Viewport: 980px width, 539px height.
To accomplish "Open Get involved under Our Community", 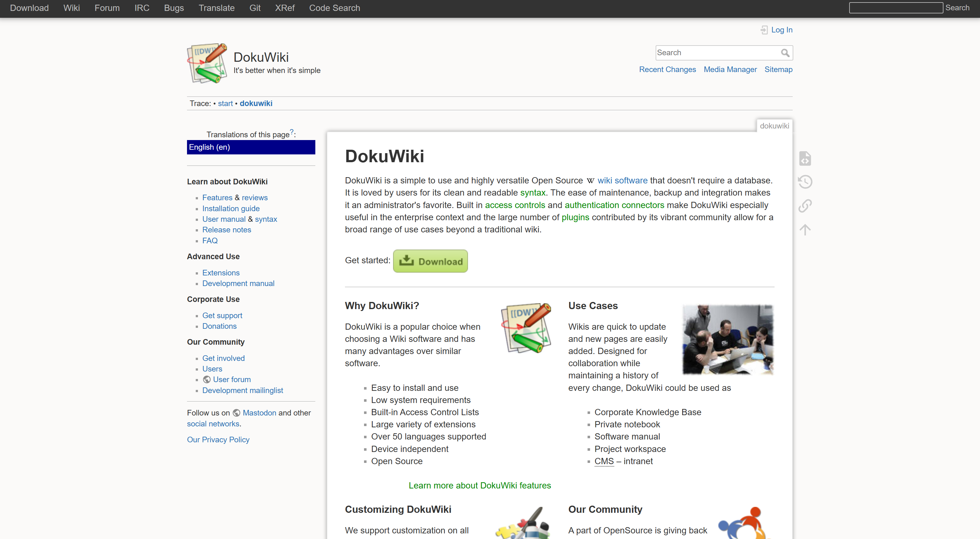I will pyautogui.click(x=223, y=358).
